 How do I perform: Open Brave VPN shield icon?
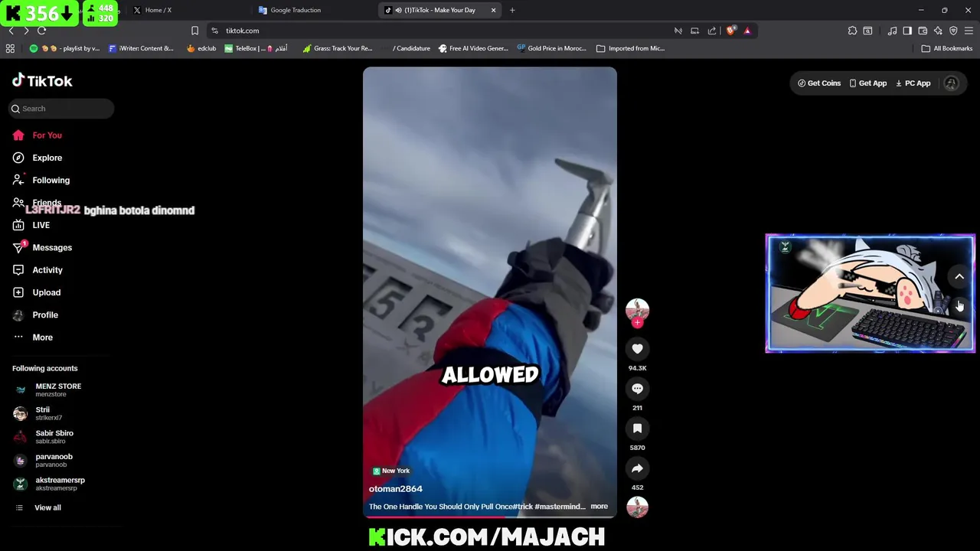tap(953, 31)
